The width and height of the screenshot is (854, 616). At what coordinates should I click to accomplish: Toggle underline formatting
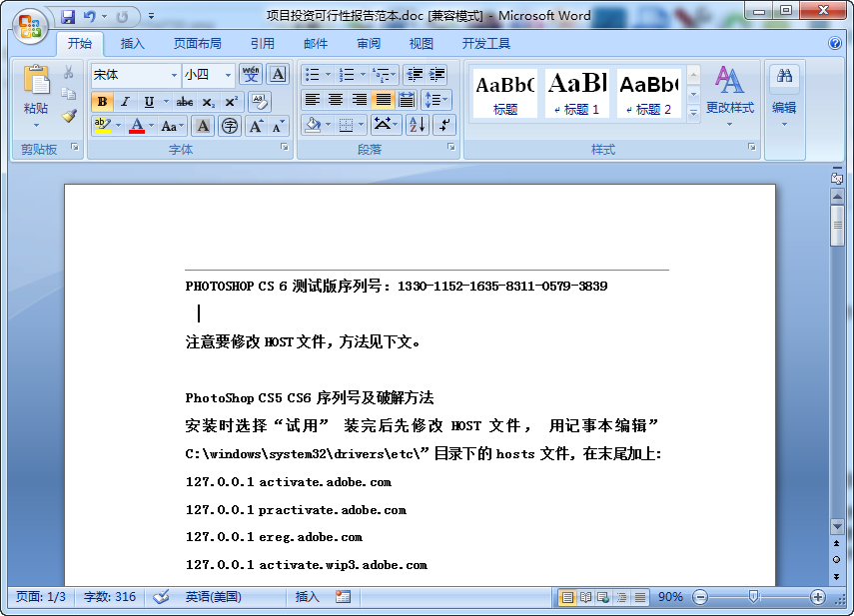click(148, 102)
